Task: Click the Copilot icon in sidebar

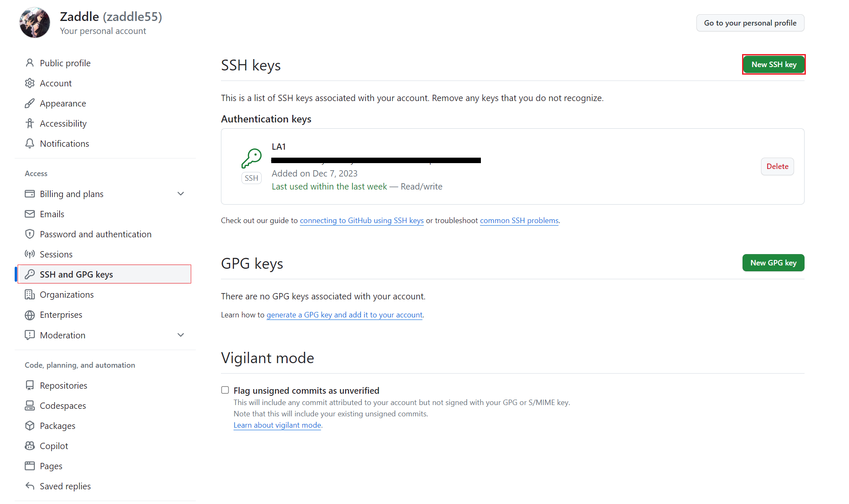Action: click(x=30, y=446)
